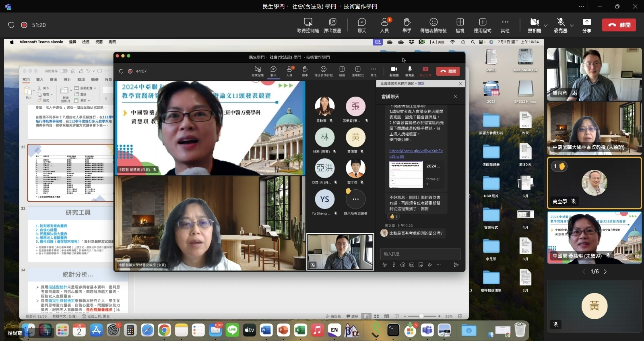
Task: Go to previous participant gallery page
Action: 584,272
